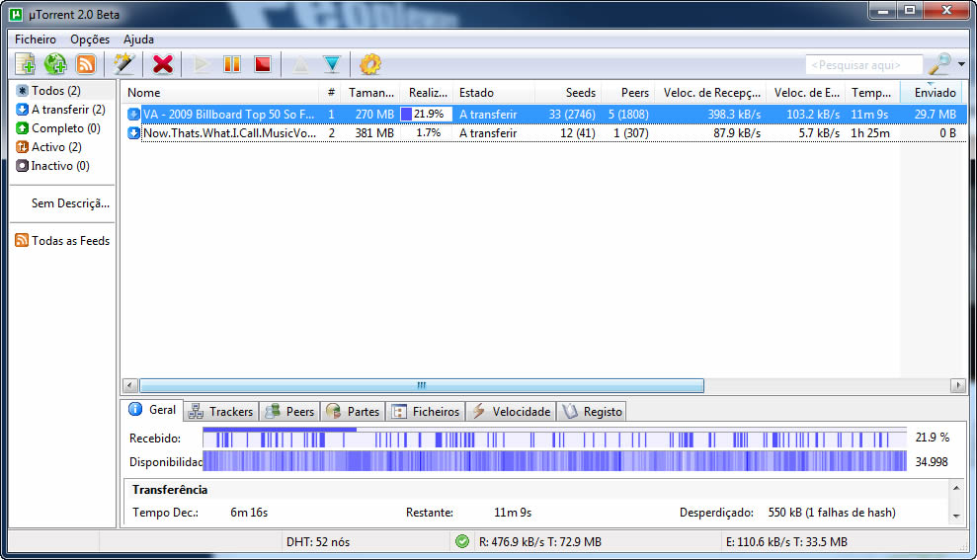The height and width of the screenshot is (560, 977).
Task: Select 'Todas as Feeds' in sidebar
Action: pos(69,241)
